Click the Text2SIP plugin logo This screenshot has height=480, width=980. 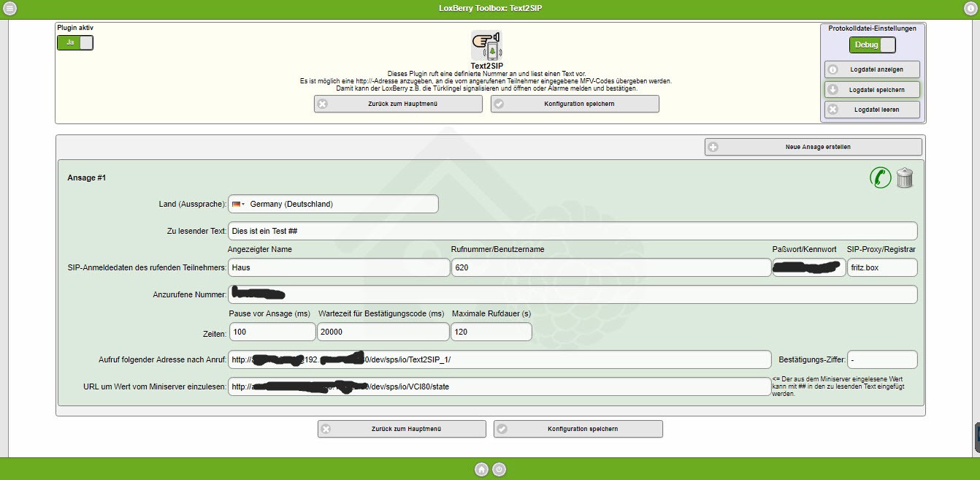[486, 46]
